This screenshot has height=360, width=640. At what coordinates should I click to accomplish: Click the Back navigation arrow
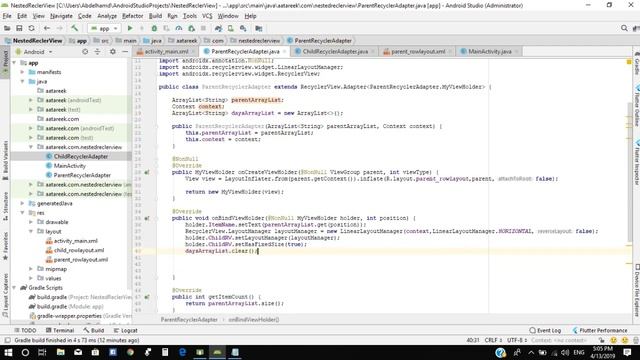(x=47, y=28)
